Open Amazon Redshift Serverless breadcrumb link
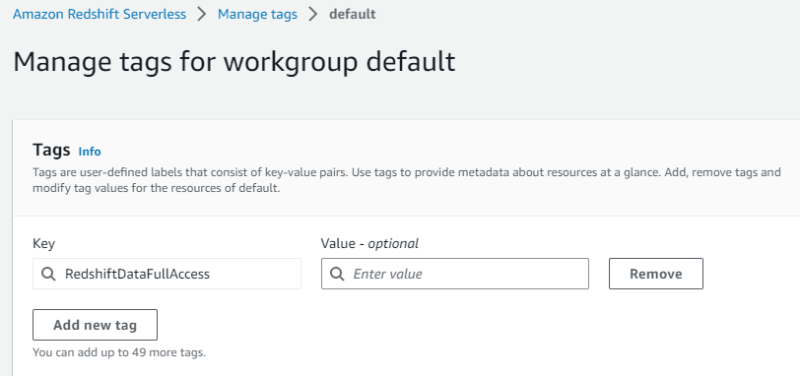This screenshot has width=800, height=376. pos(99,14)
